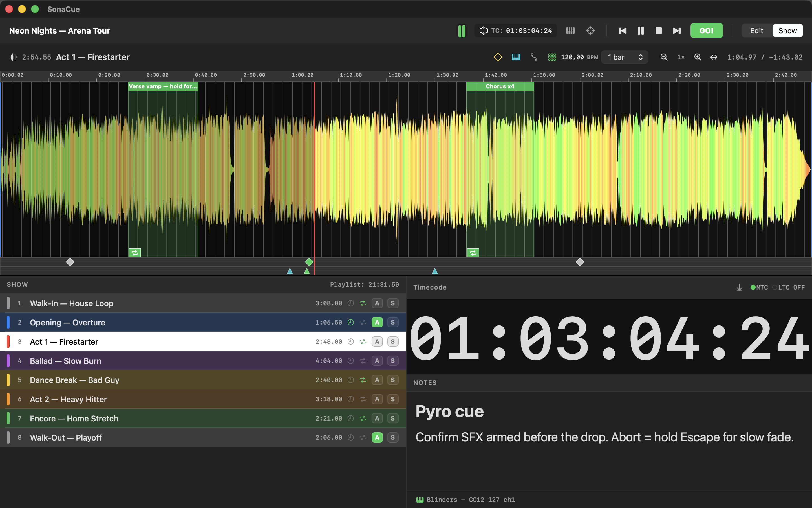The height and width of the screenshot is (508, 812).
Task: Click the grey diamond marker near 2:00
Action: tap(580, 262)
